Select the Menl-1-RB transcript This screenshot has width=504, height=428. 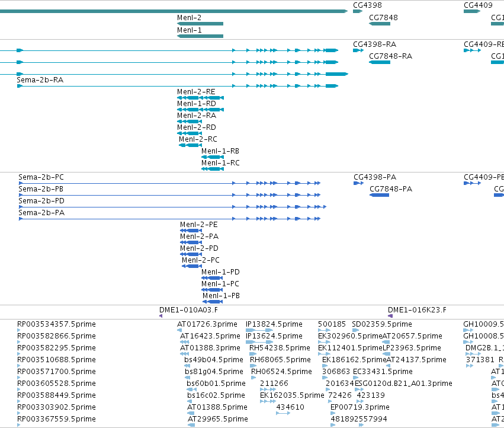point(213,157)
